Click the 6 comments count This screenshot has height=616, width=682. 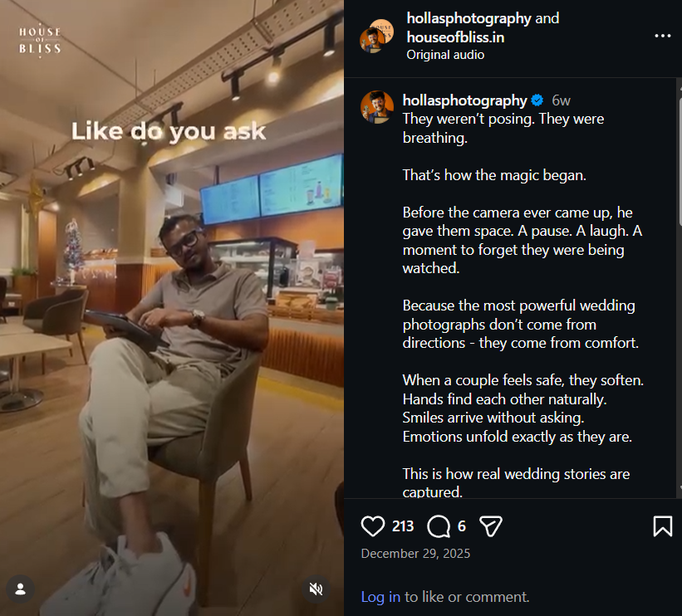coord(461,526)
